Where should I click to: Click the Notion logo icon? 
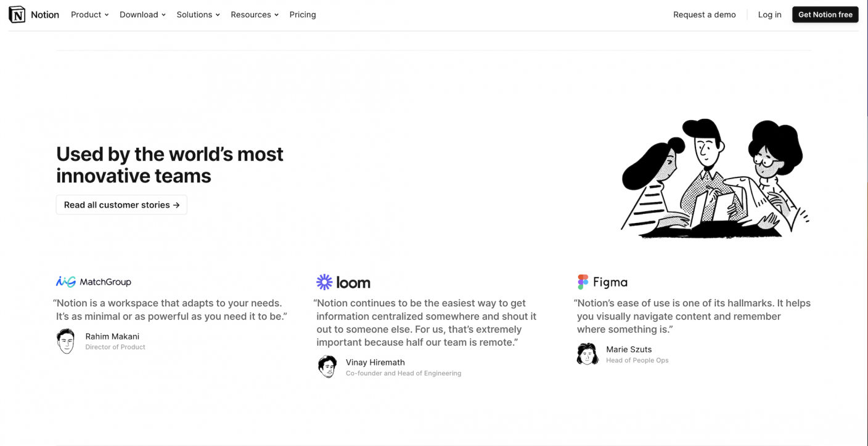17,14
